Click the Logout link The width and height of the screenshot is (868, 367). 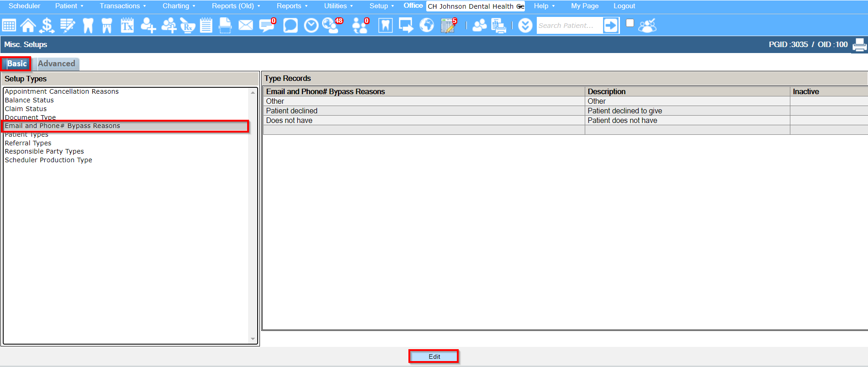(624, 6)
